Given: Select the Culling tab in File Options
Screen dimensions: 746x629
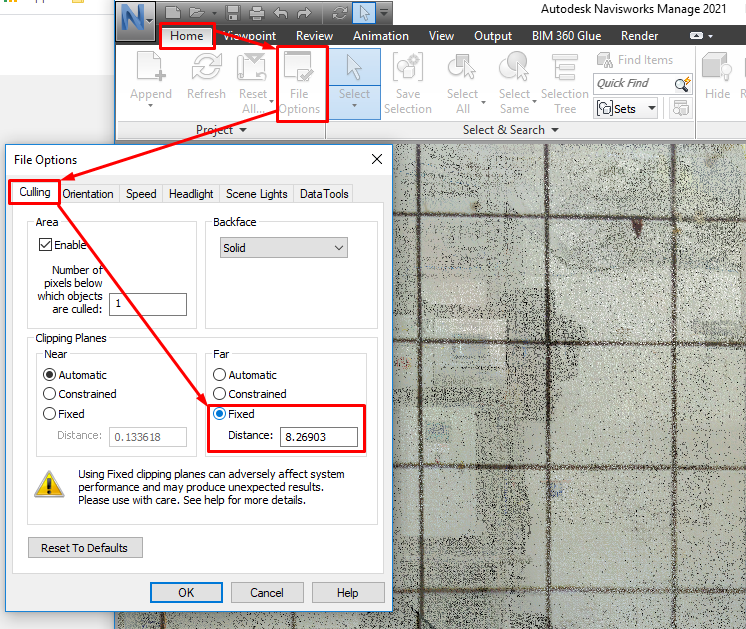Looking at the screenshot, I should (35, 192).
